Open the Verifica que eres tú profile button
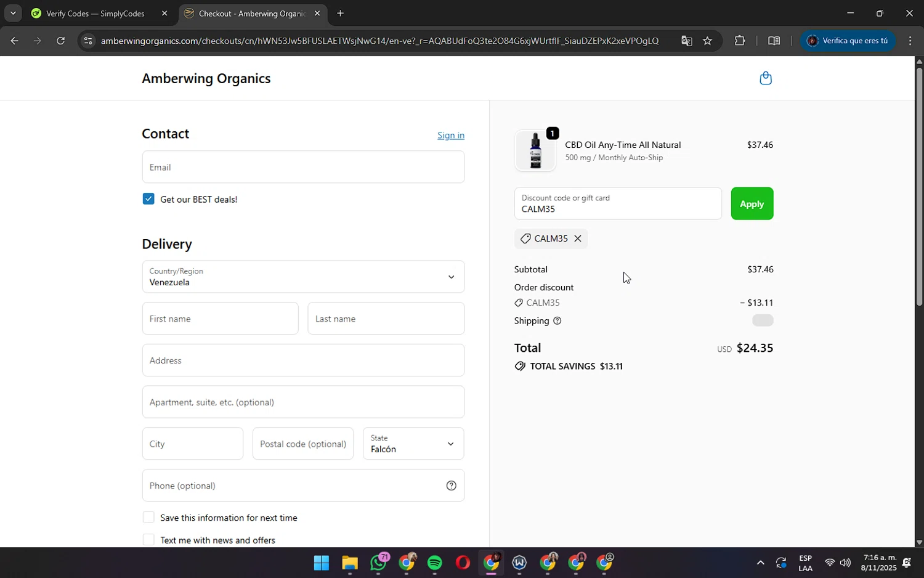Screen dimensions: 924x578 (848, 41)
